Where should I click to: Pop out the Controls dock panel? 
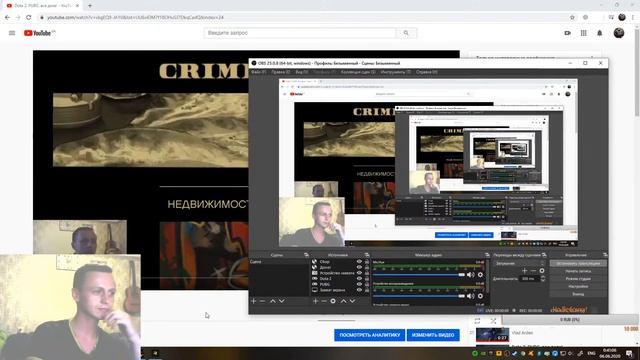click(x=604, y=255)
